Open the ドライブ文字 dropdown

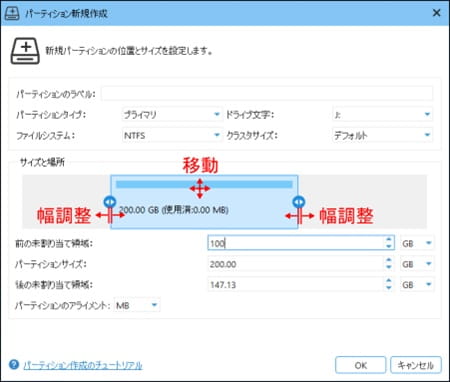tap(382, 115)
